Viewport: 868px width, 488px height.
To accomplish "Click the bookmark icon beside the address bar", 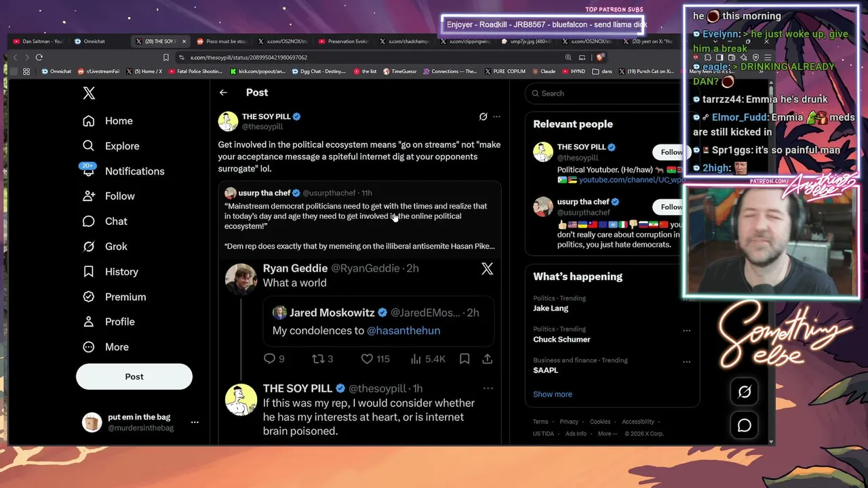I will tap(166, 58).
